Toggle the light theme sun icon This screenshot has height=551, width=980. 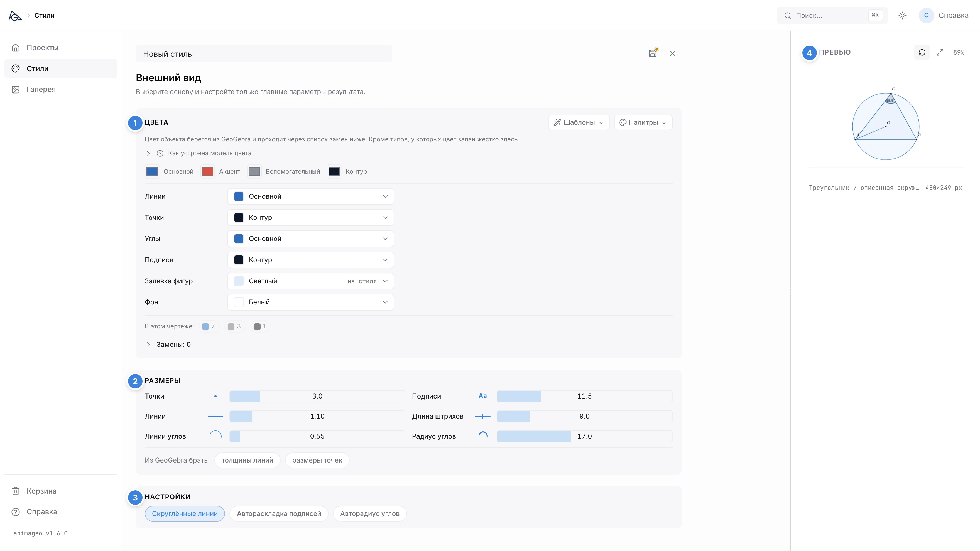click(x=902, y=16)
